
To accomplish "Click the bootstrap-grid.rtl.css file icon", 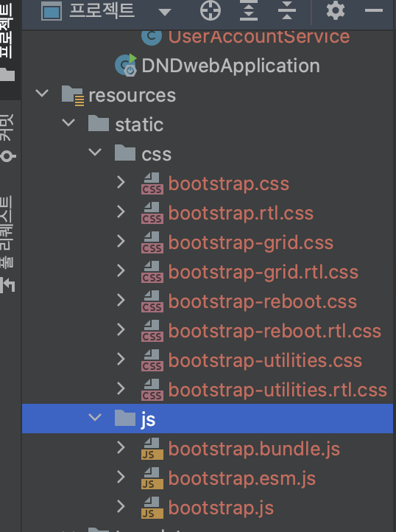I will (152, 272).
